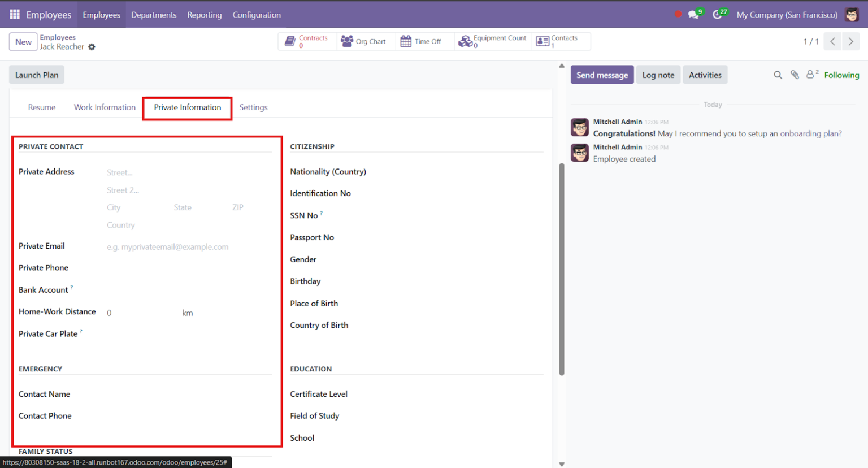Check the Equipment Count button
Viewport: 868px width, 468px height.
(x=492, y=41)
